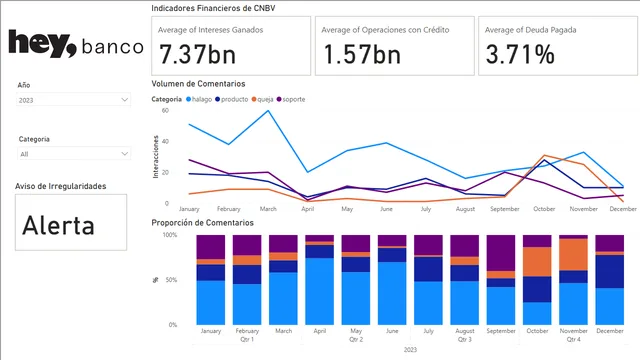Click the Qtr 2 axis label
Screen dimensions: 640x360
[x=356, y=339]
